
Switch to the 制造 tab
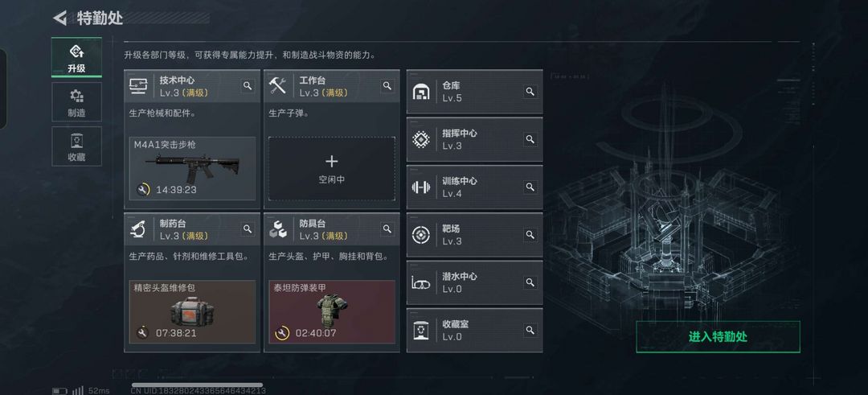(x=76, y=102)
